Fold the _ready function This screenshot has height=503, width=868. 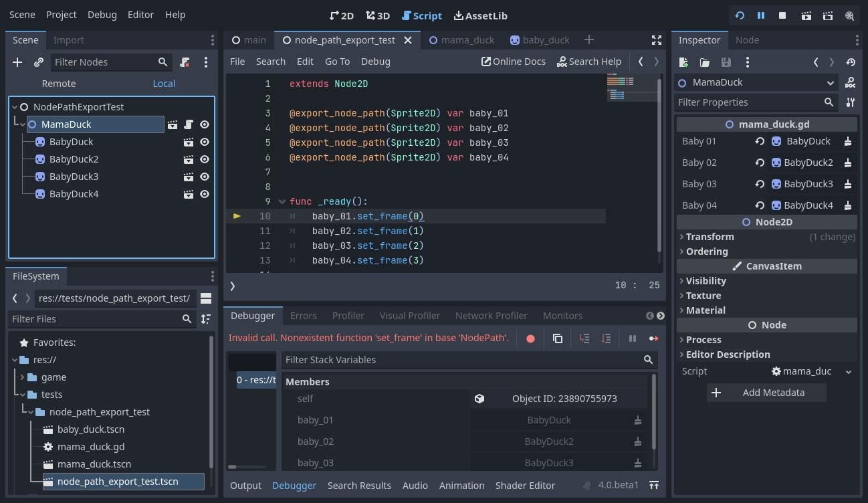click(x=282, y=202)
